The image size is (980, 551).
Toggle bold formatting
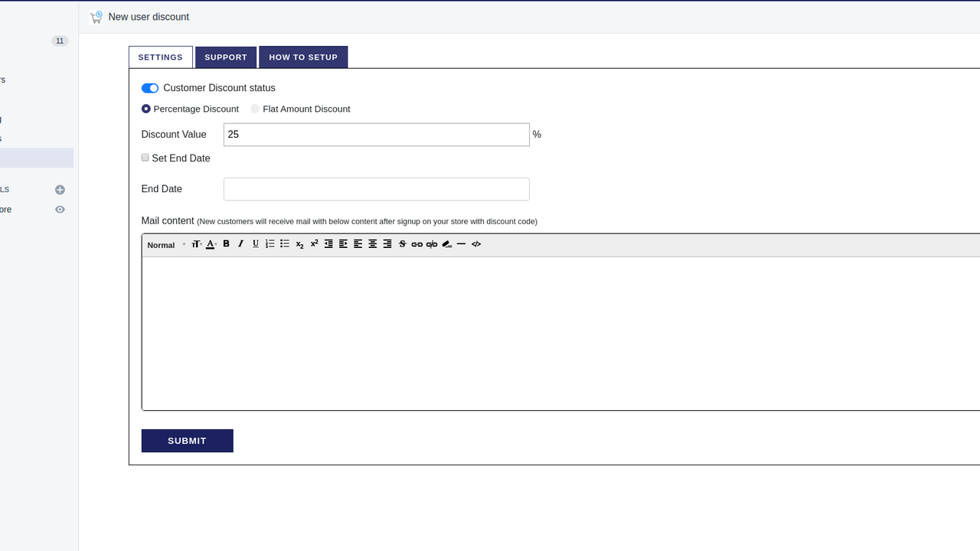[226, 244]
